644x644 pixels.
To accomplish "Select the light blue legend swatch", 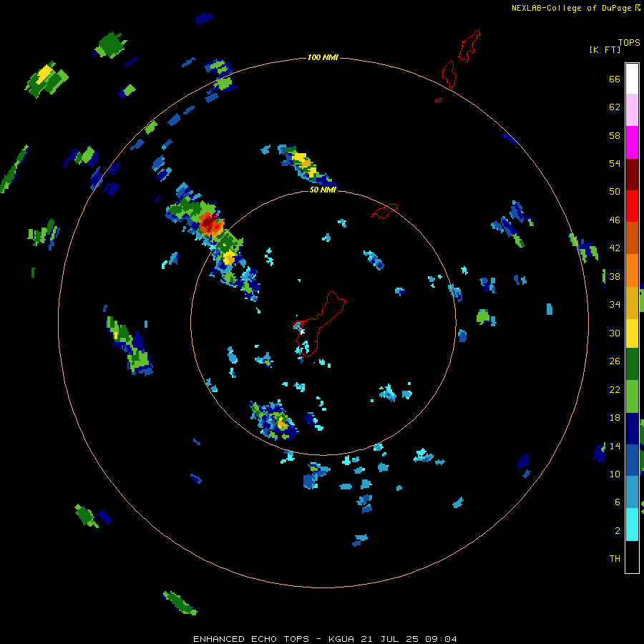I will (x=632, y=492).
